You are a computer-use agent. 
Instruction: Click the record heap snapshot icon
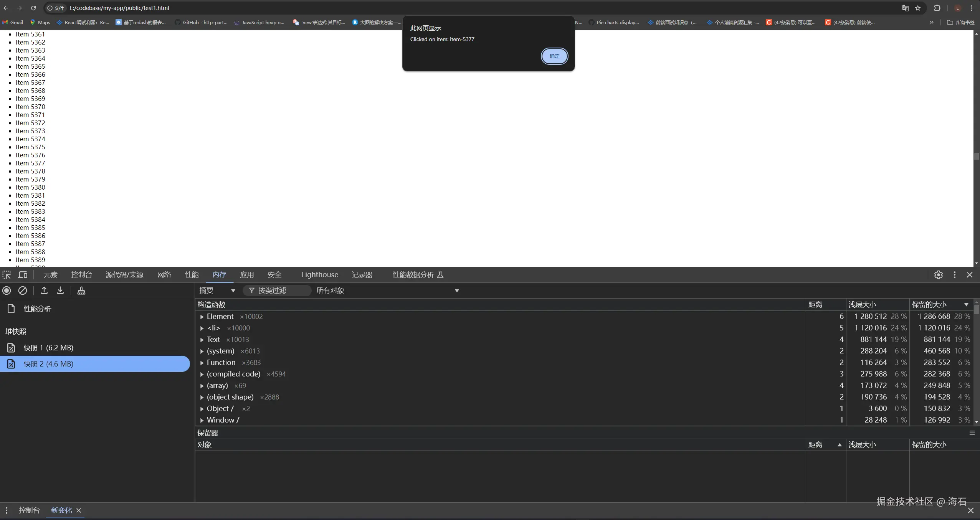point(7,291)
